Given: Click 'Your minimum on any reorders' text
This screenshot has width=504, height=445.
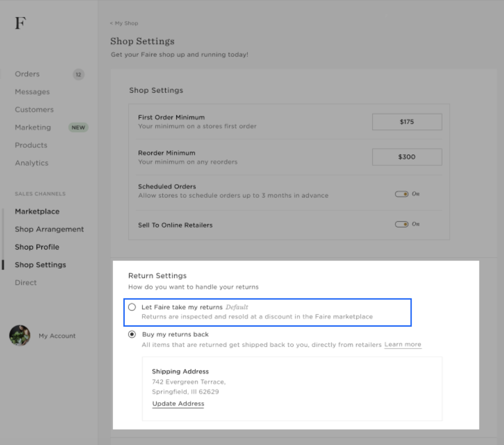Looking at the screenshot, I should [x=188, y=162].
